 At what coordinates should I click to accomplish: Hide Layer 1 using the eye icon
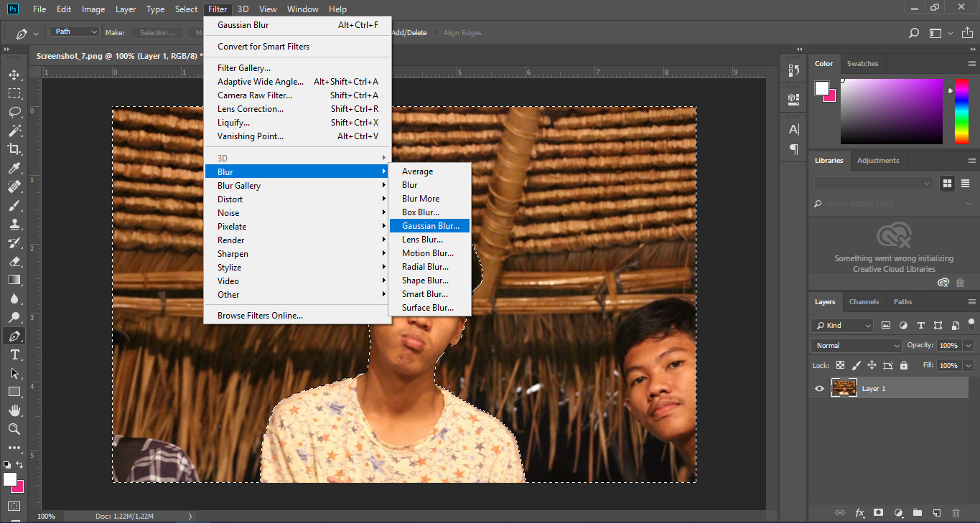pyautogui.click(x=819, y=389)
